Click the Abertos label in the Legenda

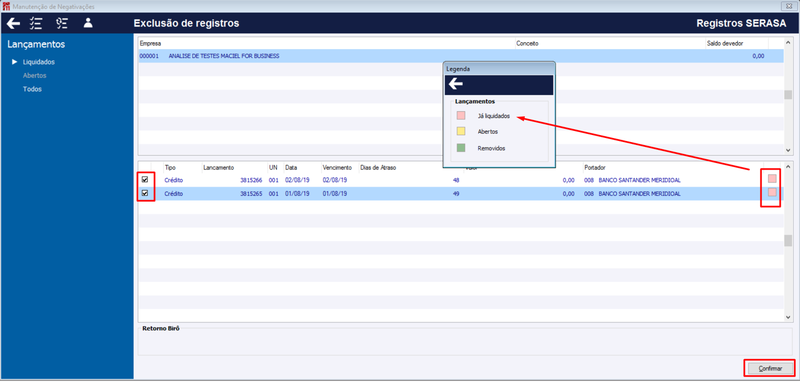(488, 132)
